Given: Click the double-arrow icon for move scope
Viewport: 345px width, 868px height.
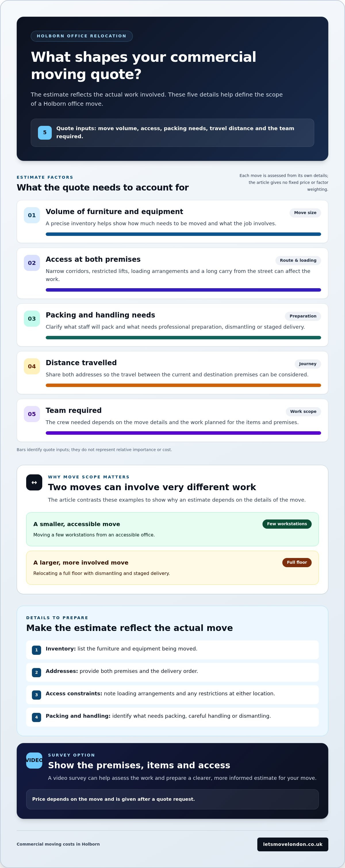Looking at the screenshot, I should click(34, 482).
